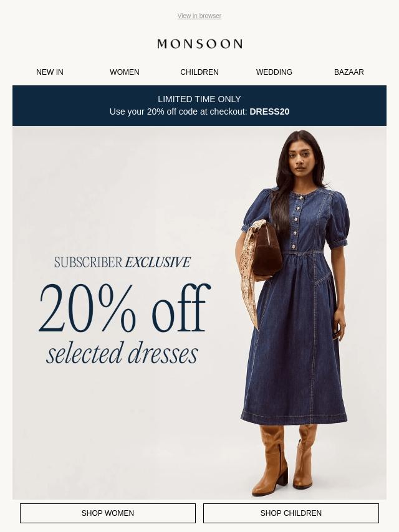
Task: Click the DRESS20 discount code
Action: (269, 112)
